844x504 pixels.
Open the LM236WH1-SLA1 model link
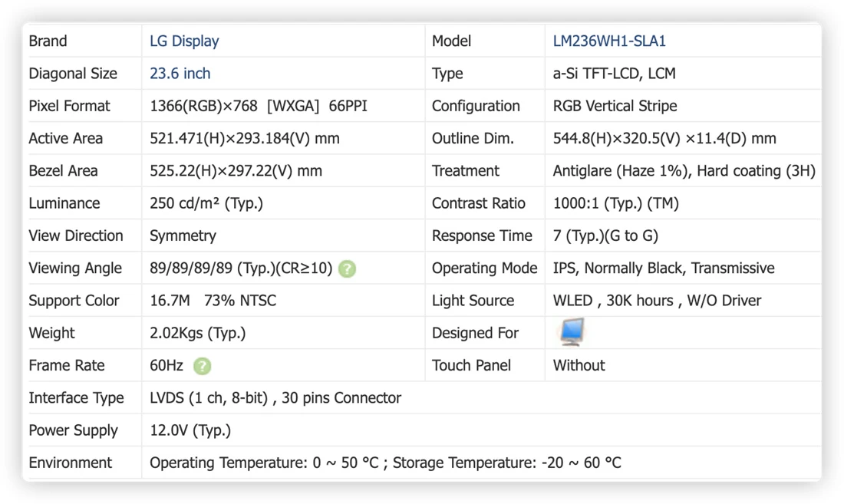[x=609, y=41]
